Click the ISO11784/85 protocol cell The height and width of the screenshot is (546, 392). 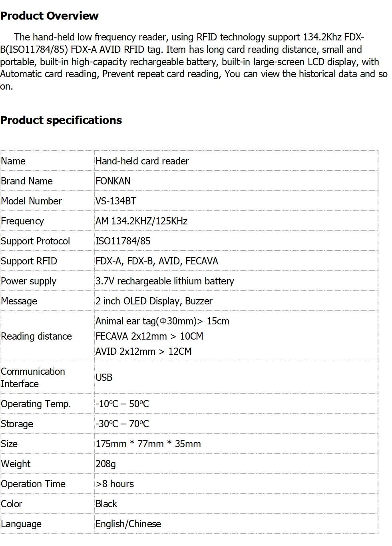point(236,241)
